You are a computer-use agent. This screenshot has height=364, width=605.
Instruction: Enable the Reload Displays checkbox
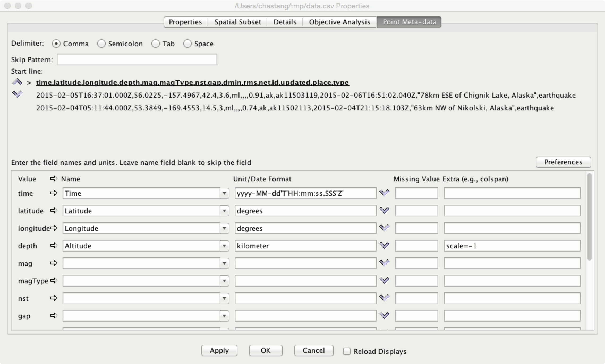point(347,351)
